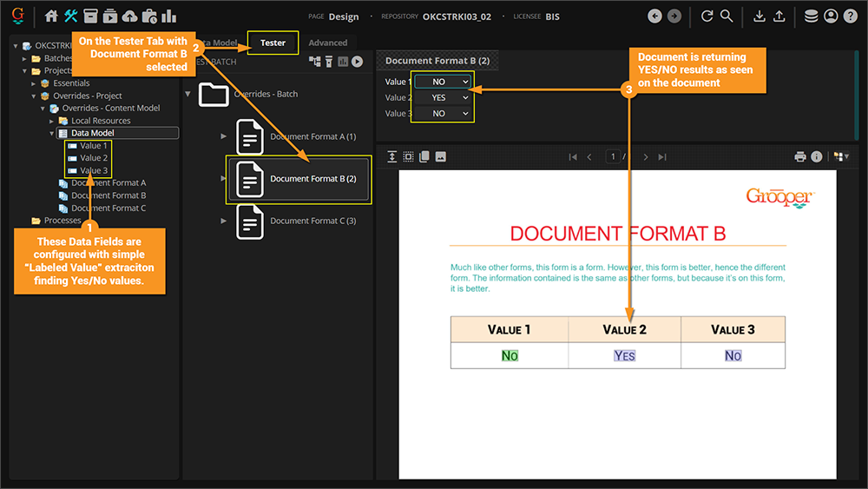This screenshot has width=868, height=489.
Task: Expand Document Format A (1) arrow
Action: click(x=224, y=136)
